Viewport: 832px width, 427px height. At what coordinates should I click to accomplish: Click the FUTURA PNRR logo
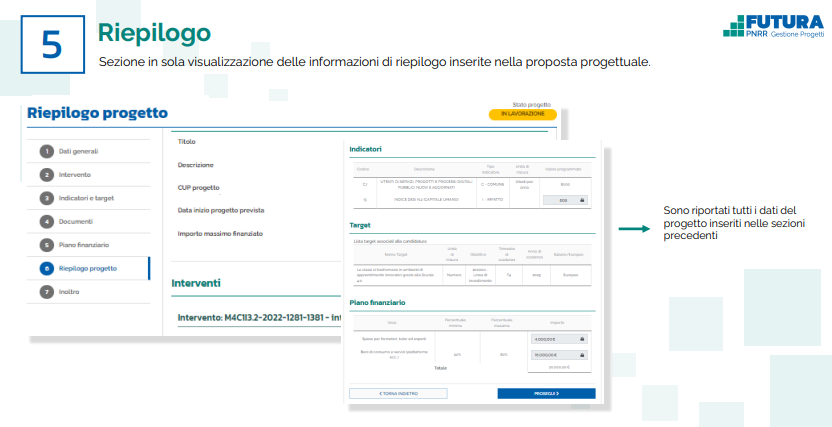pyautogui.click(x=773, y=26)
